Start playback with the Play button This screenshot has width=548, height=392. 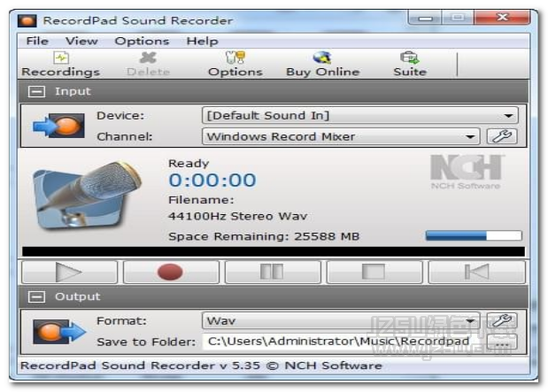[70, 272]
